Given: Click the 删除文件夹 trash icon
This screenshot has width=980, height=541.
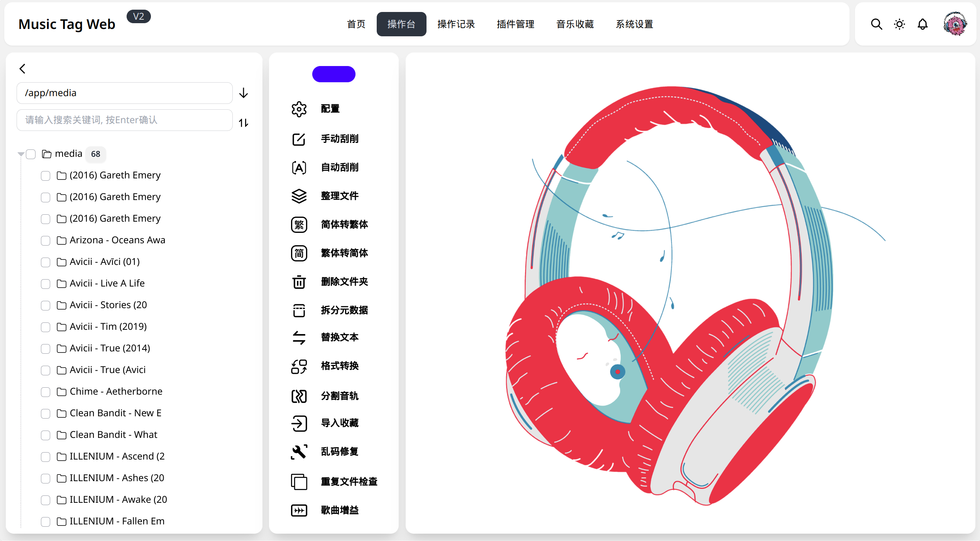Looking at the screenshot, I should pyautogui.click(x=299, y=282).
